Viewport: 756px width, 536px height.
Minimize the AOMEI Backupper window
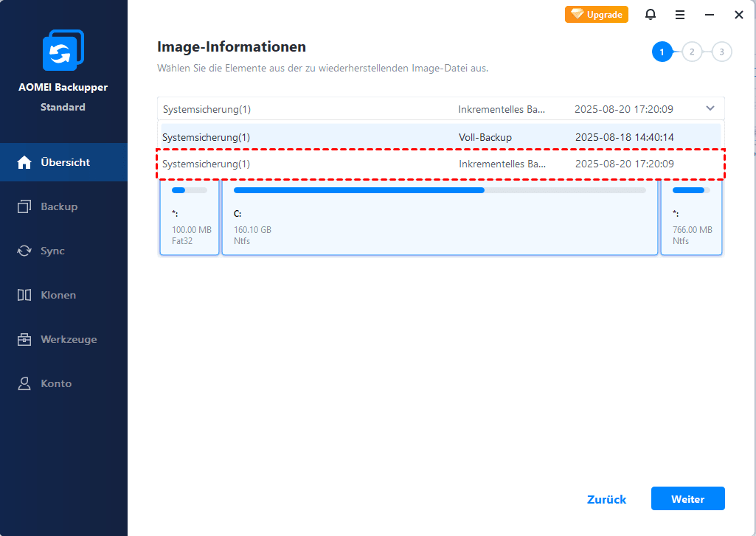(x=710, y=15)
